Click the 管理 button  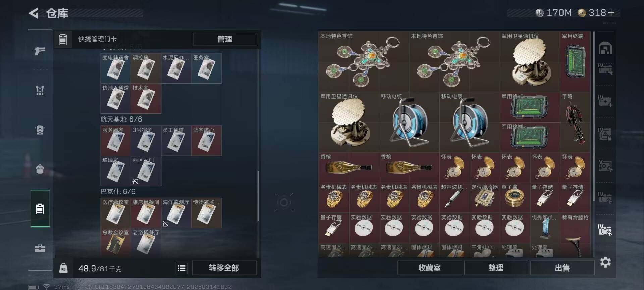coord(225,39)
